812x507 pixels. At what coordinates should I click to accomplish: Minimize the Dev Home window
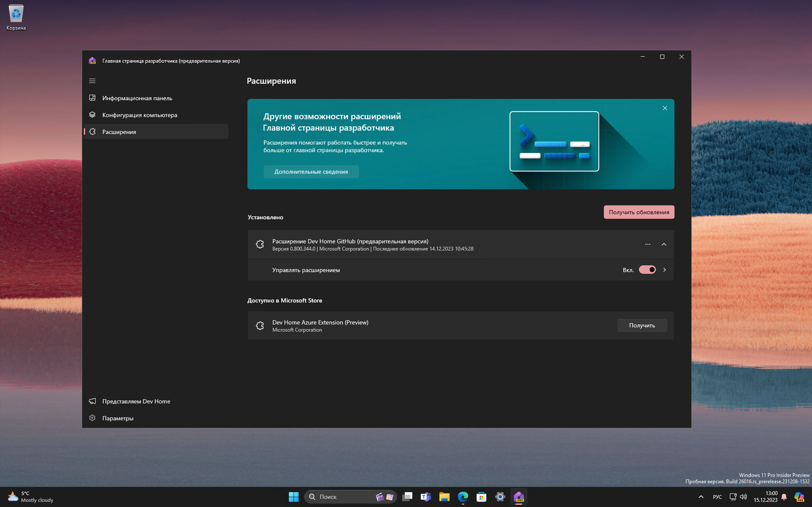tap(643, 57)
